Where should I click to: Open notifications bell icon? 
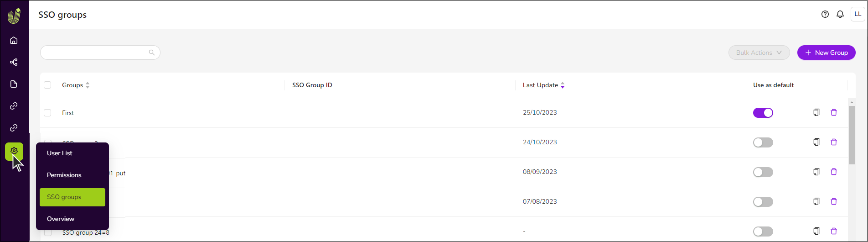point(840,14)
